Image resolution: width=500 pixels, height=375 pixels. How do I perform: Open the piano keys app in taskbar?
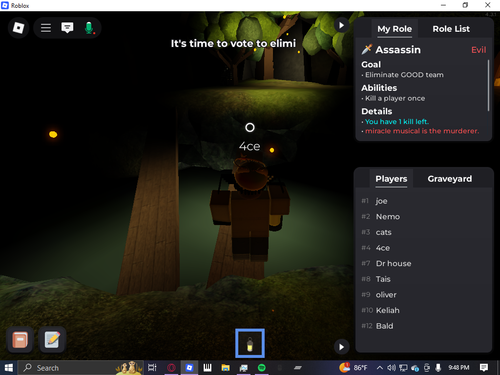pyautogui.click(x=207, y=368)
